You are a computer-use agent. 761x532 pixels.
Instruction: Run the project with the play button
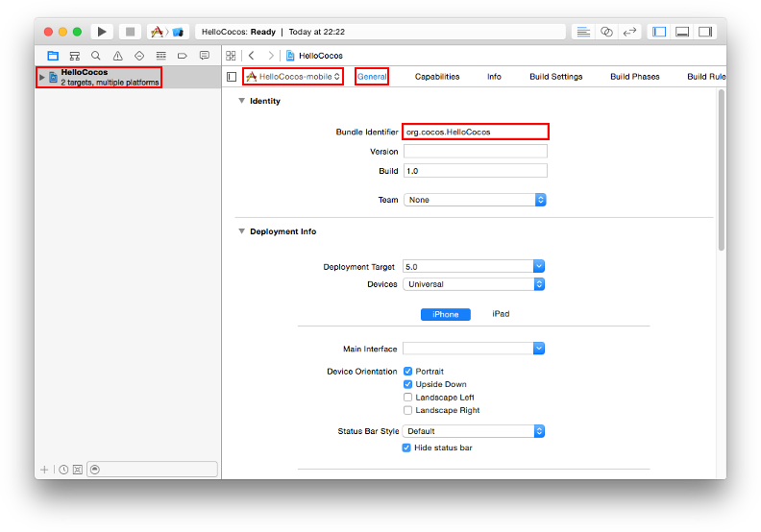point(102,32)
